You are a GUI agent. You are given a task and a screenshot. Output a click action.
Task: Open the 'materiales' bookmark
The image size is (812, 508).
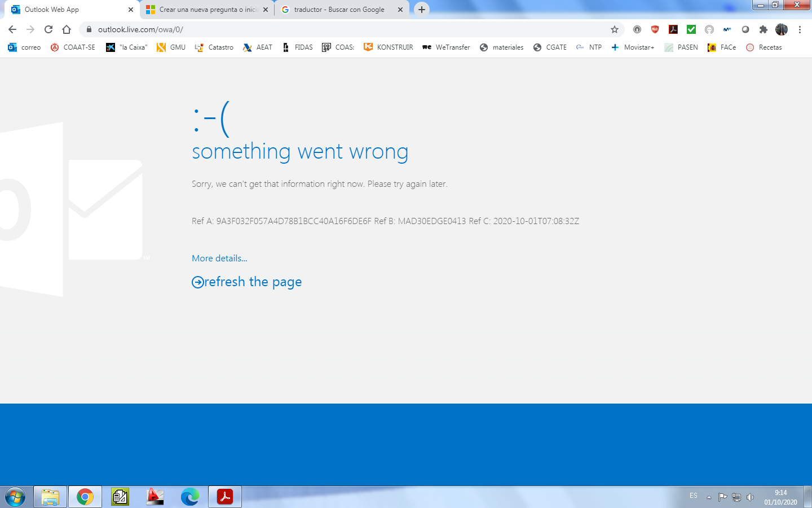coord(501,47)
